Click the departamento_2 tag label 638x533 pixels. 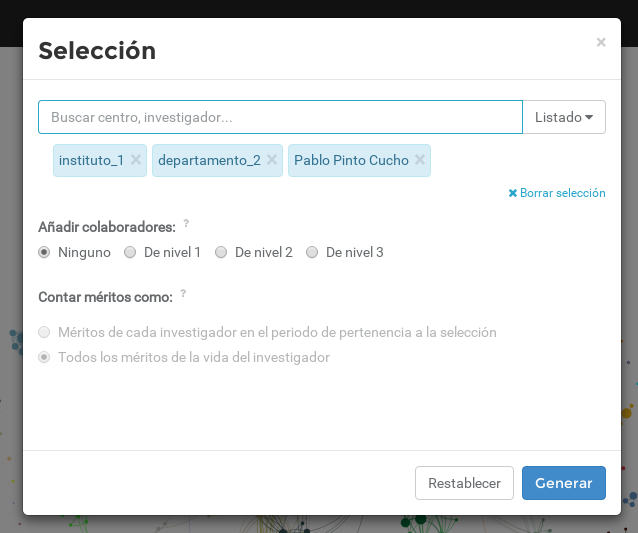209,160
